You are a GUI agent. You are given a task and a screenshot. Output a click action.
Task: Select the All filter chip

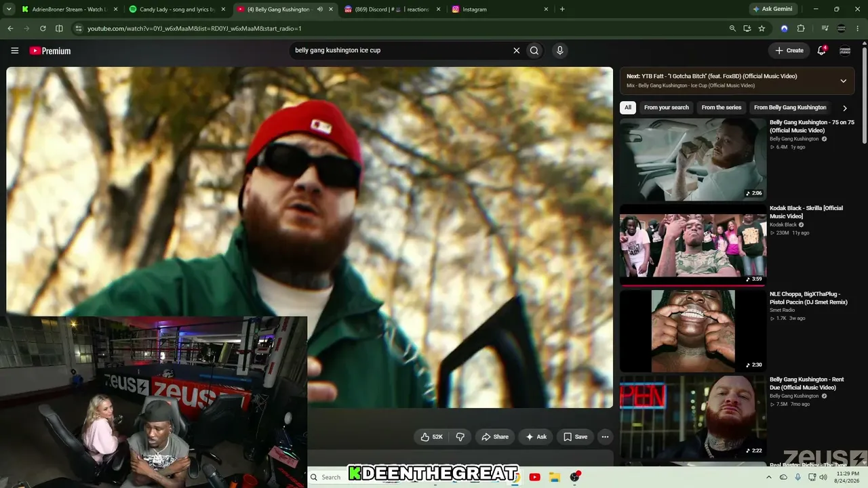click(x=628, y=108)
